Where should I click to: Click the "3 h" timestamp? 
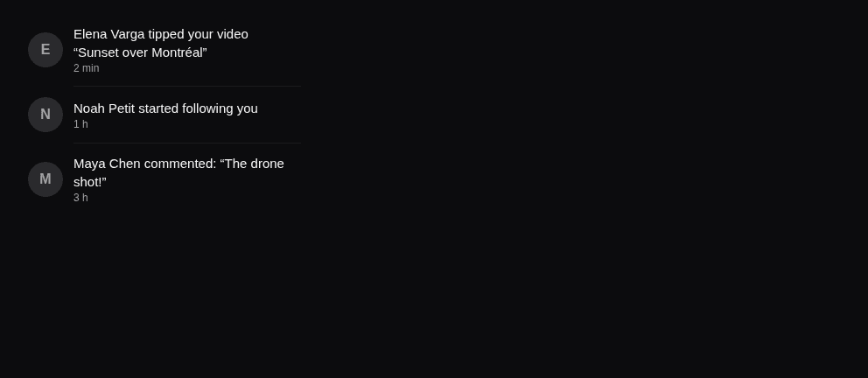coord(80,198)
